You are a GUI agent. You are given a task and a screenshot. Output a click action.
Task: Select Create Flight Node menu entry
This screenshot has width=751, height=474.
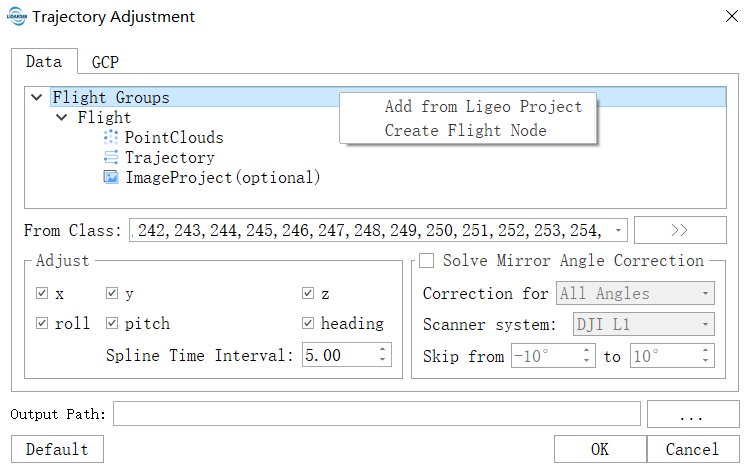pos(465,130)
